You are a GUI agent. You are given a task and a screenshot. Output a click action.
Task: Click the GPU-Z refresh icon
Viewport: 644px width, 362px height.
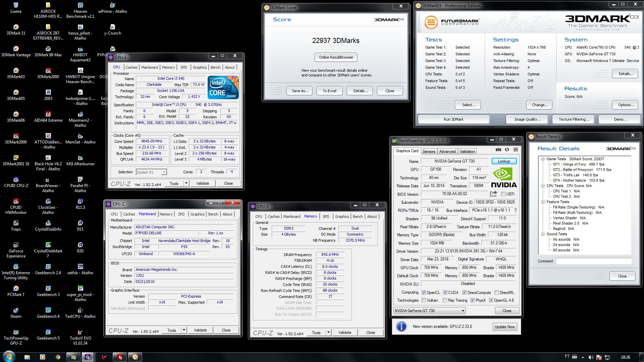pyautogui.click(x=507, y=149)
